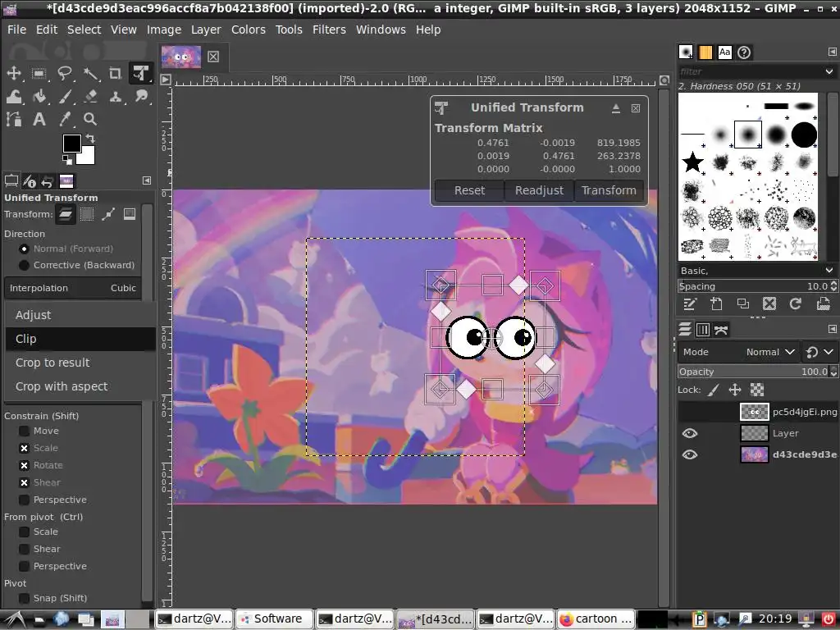Select the Unified Transform tool in toolbox
840x630 pixels.
click(x=141, y=73)
